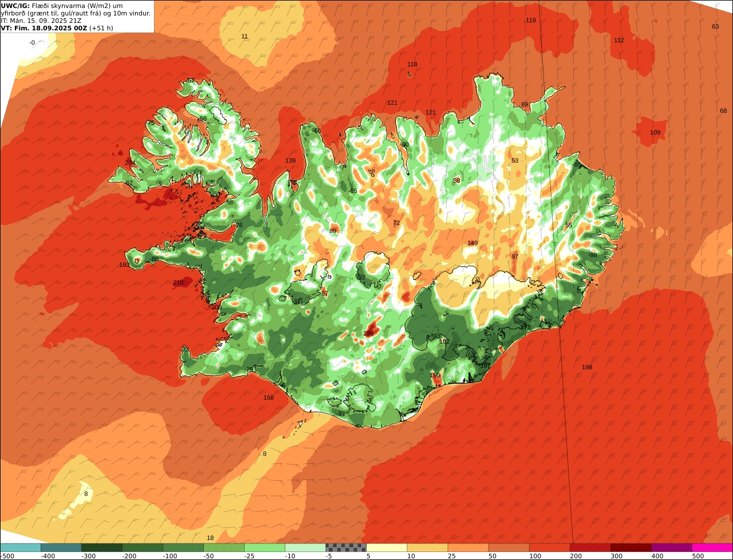Select the map value 68

[723, 111]
